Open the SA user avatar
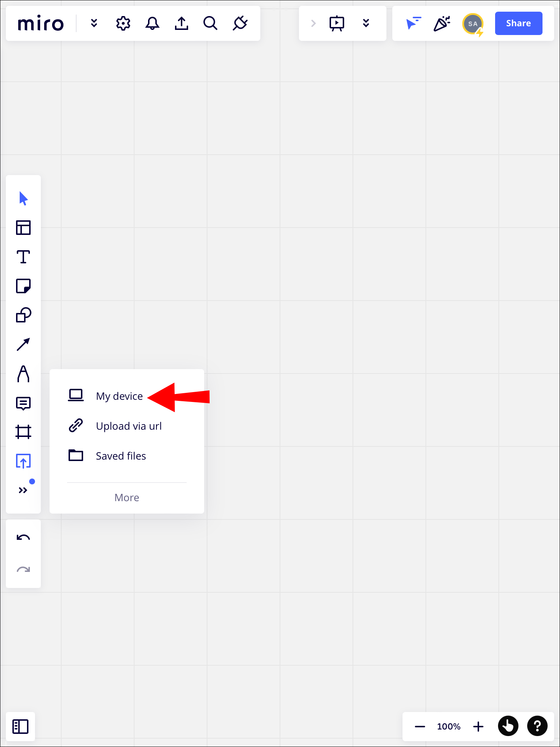This screenshot has width=560, height=747. pos(473,24)
